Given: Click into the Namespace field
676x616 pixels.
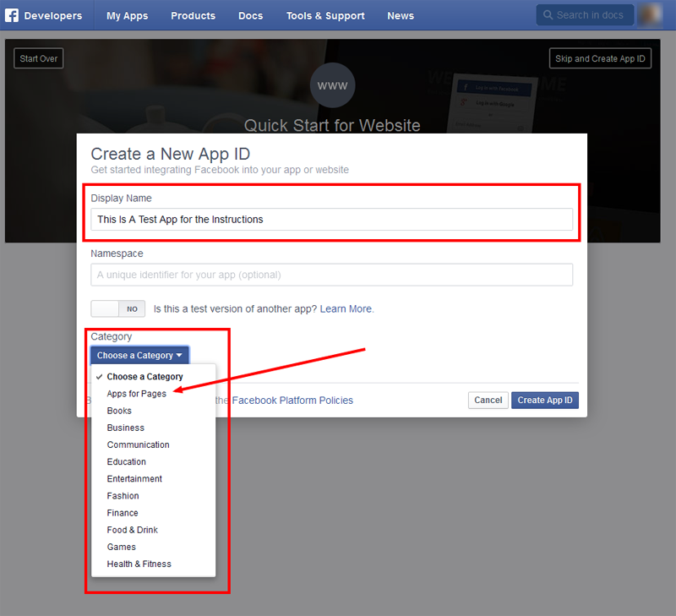Looking at the screenshot, I should click(x=331, y=275).
